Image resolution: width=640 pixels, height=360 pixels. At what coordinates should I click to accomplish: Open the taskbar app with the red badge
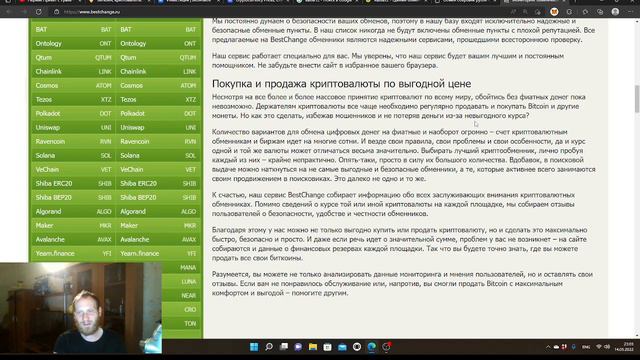386,347
